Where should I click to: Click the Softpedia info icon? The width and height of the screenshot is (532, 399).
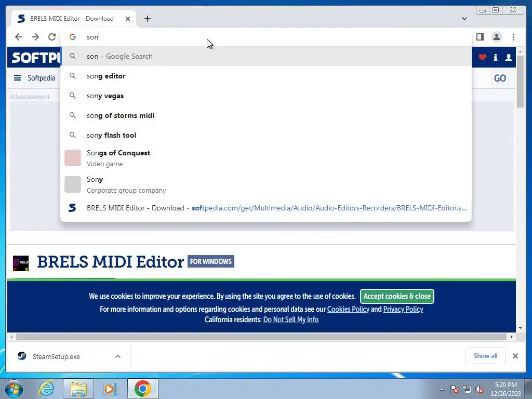point(495,57)
